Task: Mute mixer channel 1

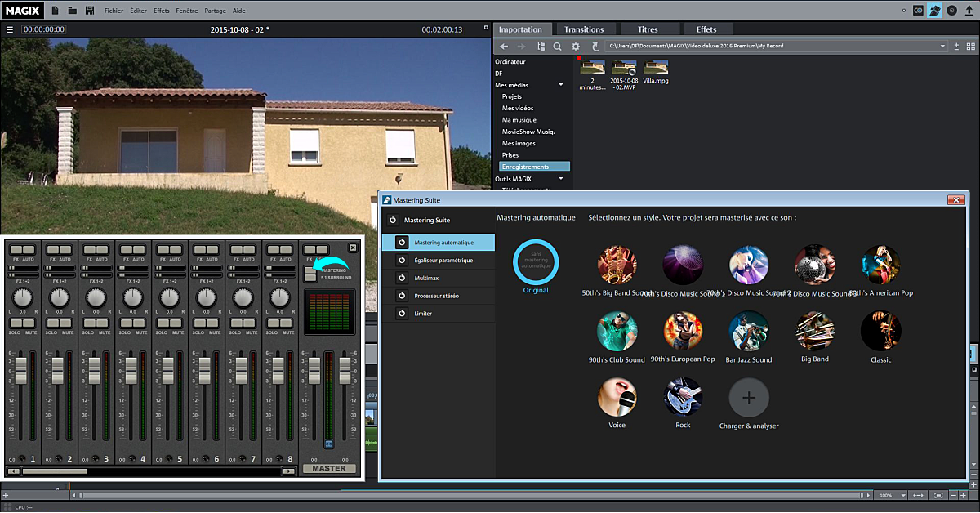Action: click(x=29, y=323)
